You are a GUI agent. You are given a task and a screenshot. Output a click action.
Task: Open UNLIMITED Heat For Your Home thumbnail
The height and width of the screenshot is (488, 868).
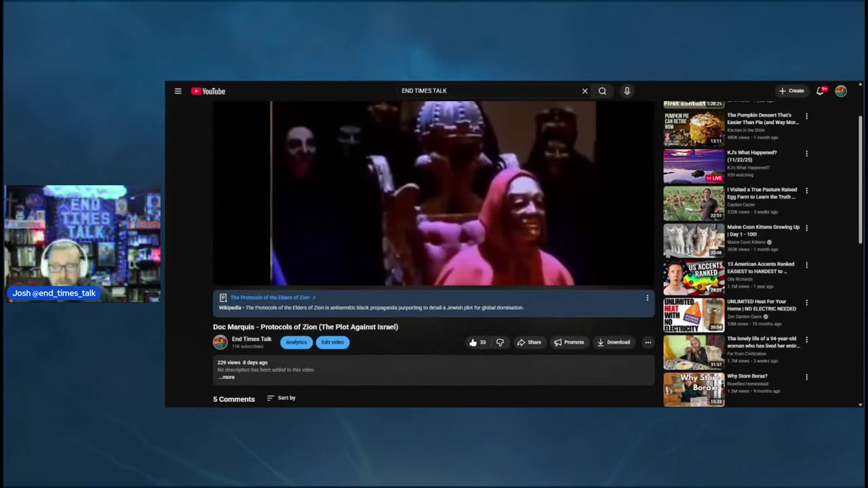[694, 314]
